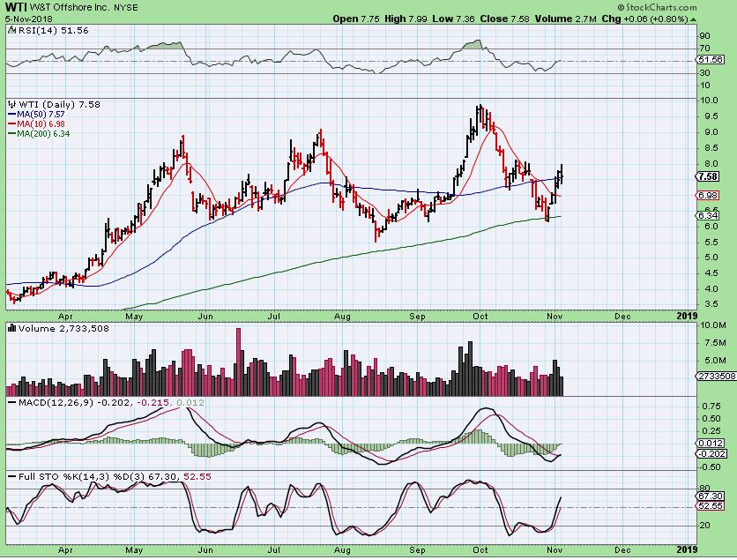Click the 0.75 MACD axis label

click(711, 407)
